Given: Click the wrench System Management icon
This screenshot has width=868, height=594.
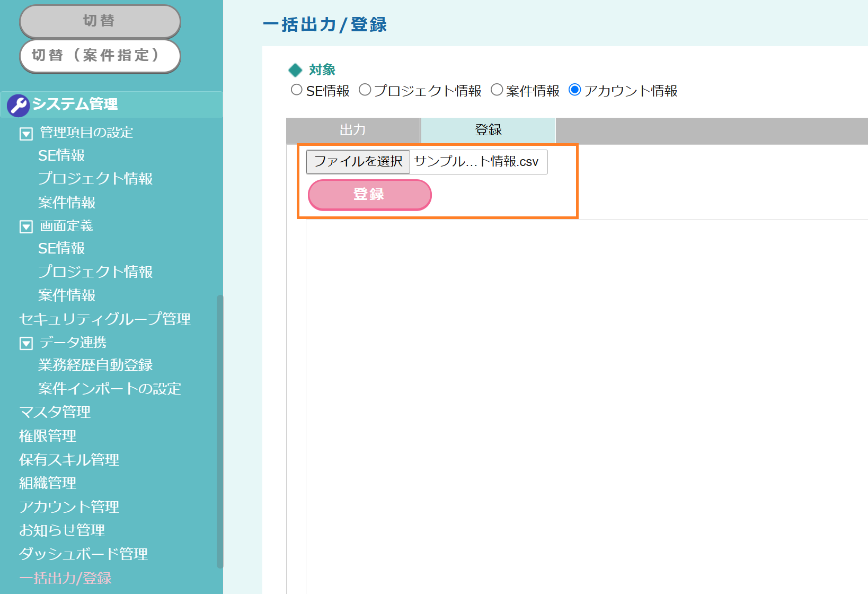Looking at the screenshot, I should click(x=18, y=105).
